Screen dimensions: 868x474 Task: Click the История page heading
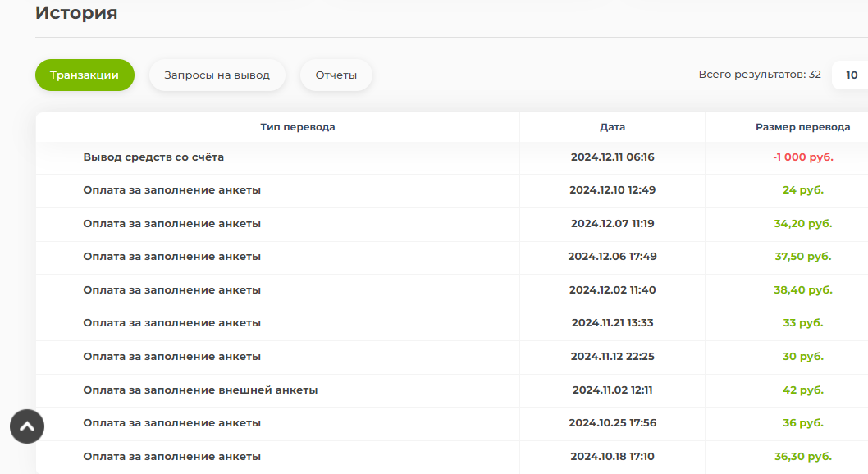point(76,12)
